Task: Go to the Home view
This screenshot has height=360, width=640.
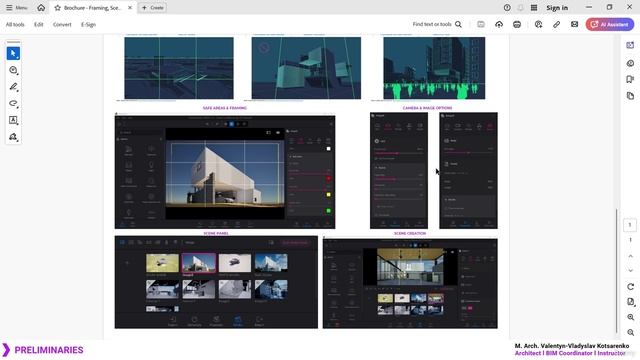Action: pyautogui.click(x=41, y=8)
